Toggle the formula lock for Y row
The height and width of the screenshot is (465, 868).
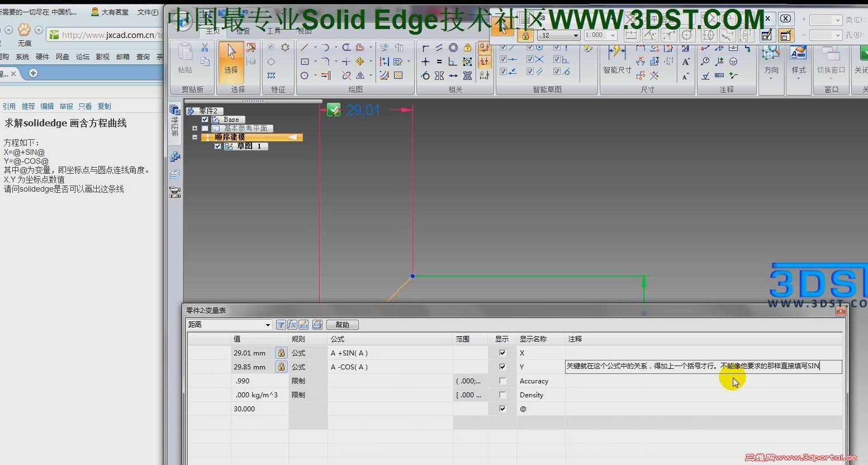click(281, 367)
